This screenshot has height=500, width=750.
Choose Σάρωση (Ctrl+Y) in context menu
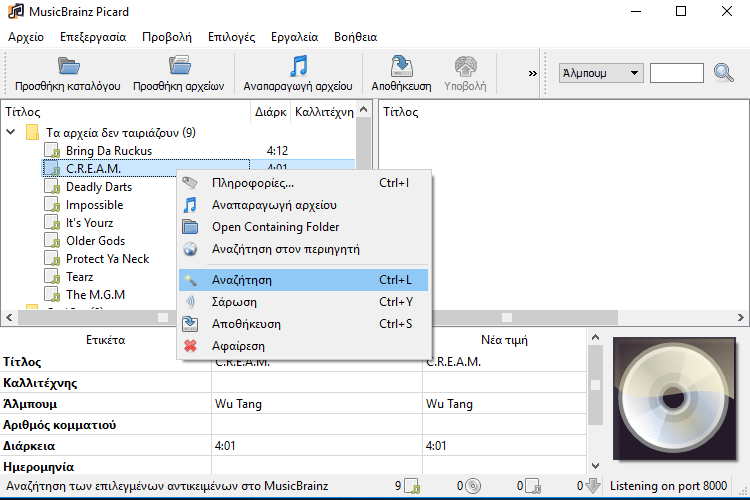click(303, 302)
